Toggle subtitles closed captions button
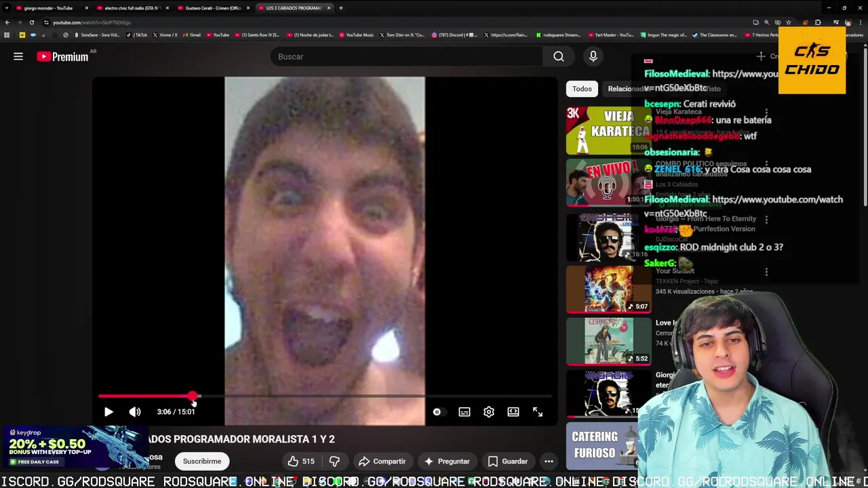This screenshot has width=868, height=488. coord(465,411)
